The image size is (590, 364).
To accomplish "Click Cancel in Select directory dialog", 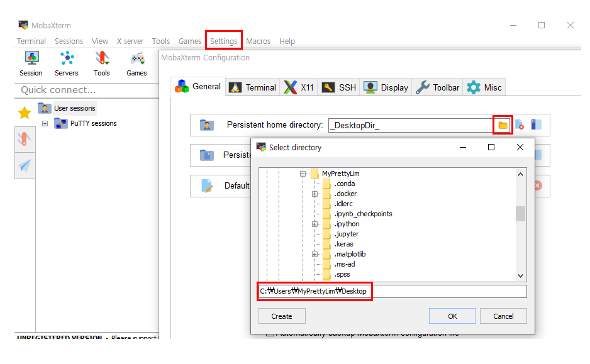I will point(503,316).
